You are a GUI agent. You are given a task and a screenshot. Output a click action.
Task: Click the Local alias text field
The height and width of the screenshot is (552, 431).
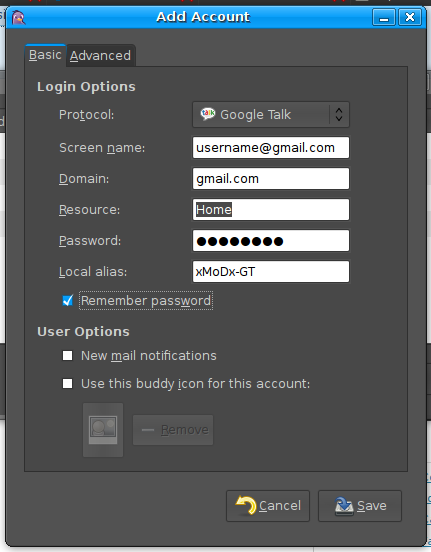[271, 271]
